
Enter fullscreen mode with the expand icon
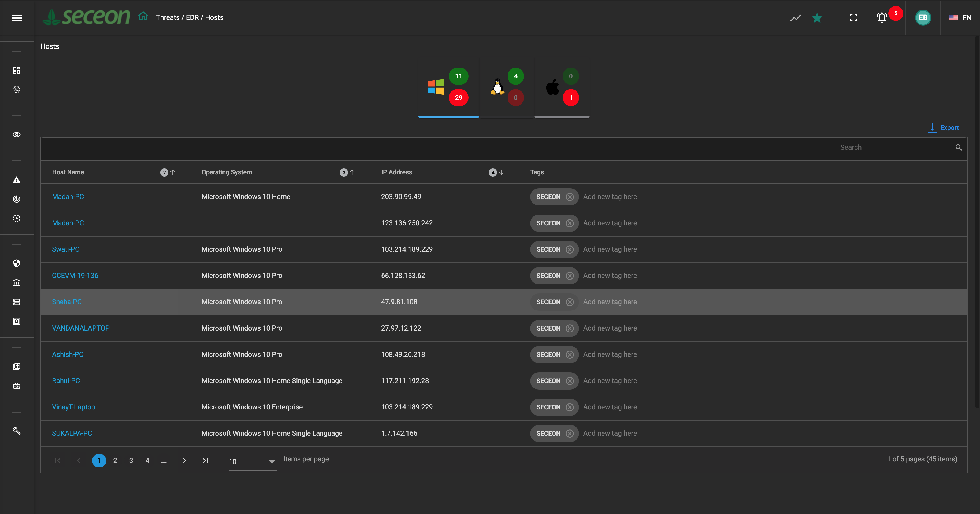coord(853,17)
